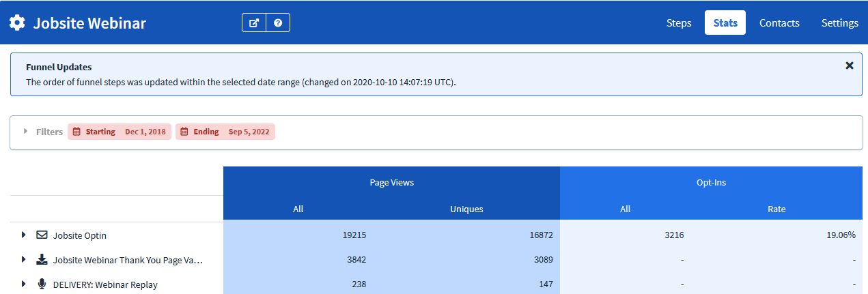Expand DELIVERY: Webinar Replay row
Viewport: 868px width, 294px height.
(24, 284)
